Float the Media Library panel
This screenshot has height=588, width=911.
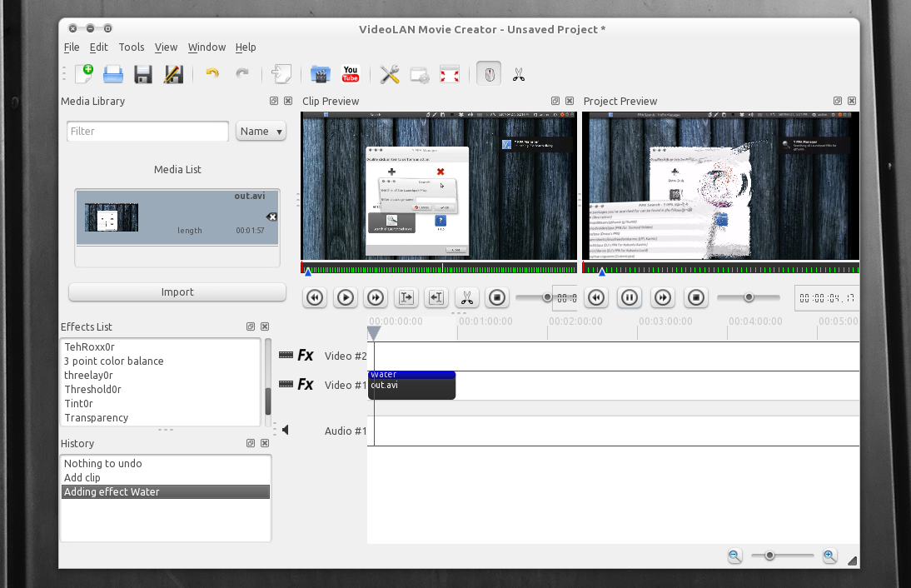click(x=274, y=101)
